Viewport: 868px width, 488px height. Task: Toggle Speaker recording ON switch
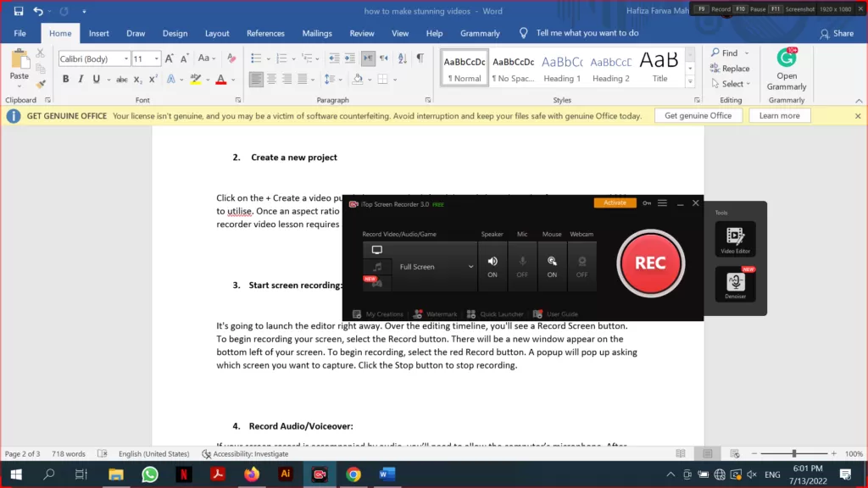492,266
